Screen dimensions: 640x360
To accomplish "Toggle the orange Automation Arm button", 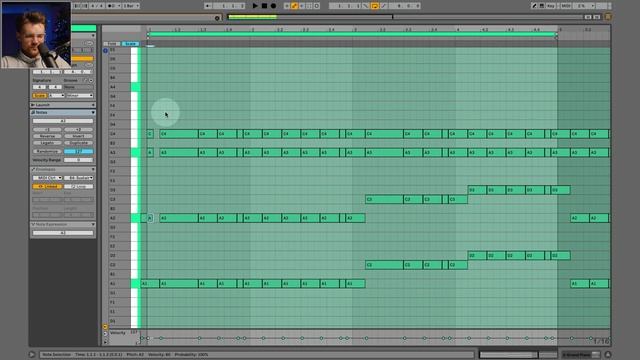I will [x=294, y=6].
